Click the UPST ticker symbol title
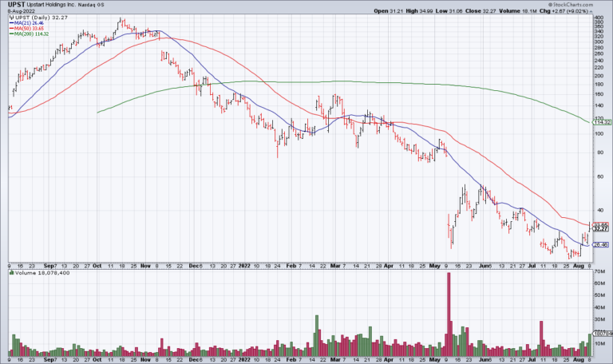The width and height of the screenshot is (613, 364). [18, 4]
